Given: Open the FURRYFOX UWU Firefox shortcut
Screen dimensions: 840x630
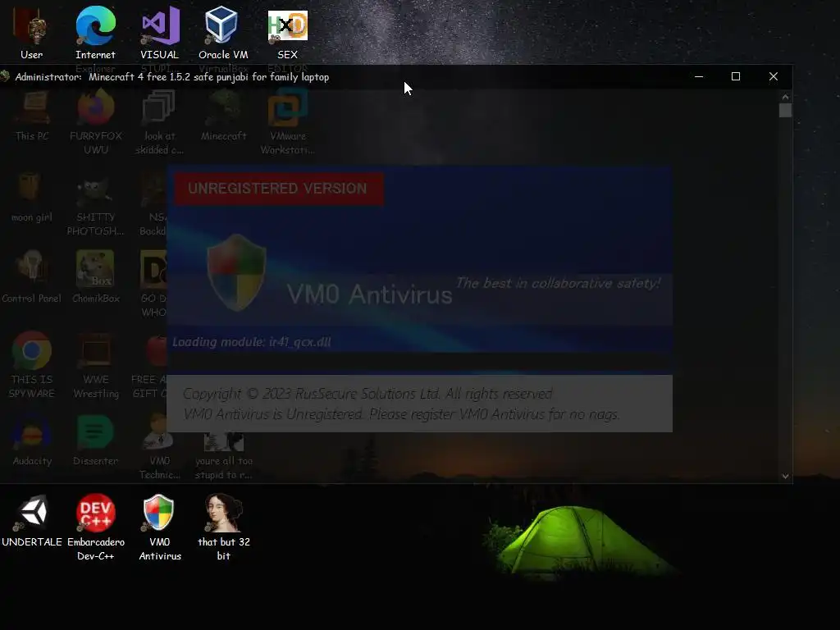Looking at the screenshot, I should pos(95,122).
